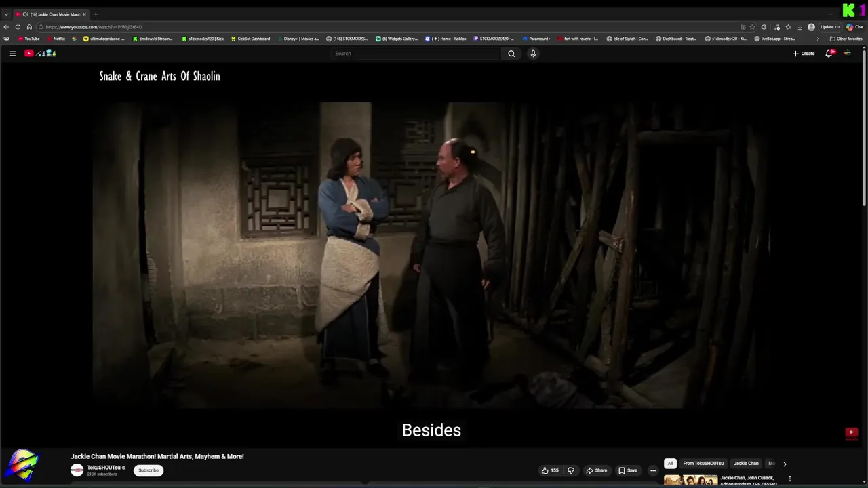Viewport: 868px width, 488px height.
Task: Open the YouTube account avatar menu
Action: [x=847, y=54]
